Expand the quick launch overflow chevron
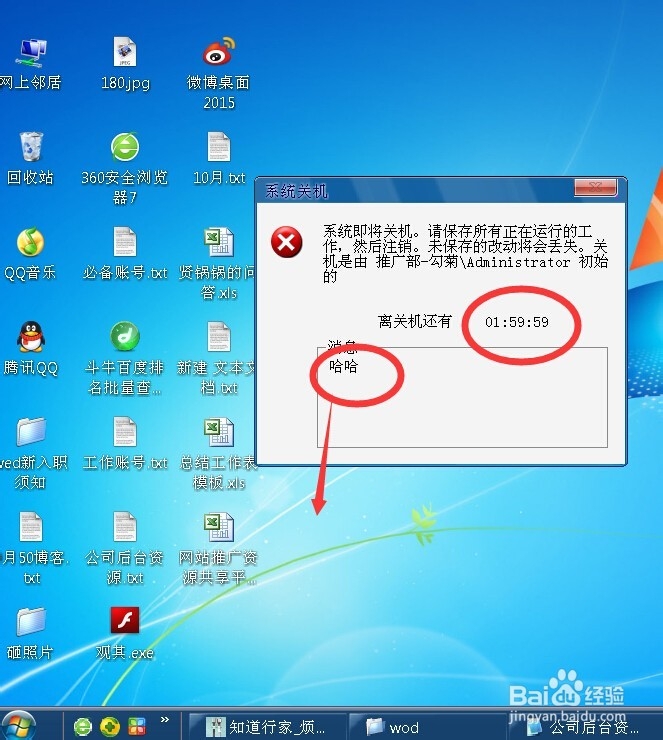The image size is (663, 740). 164,720
